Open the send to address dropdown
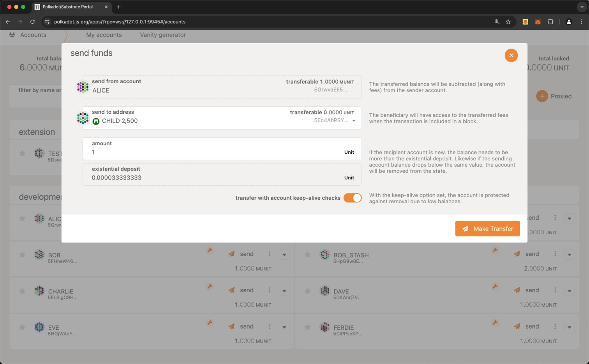The width and height of the screenshot is (589, 364). [x=354, y=121]
